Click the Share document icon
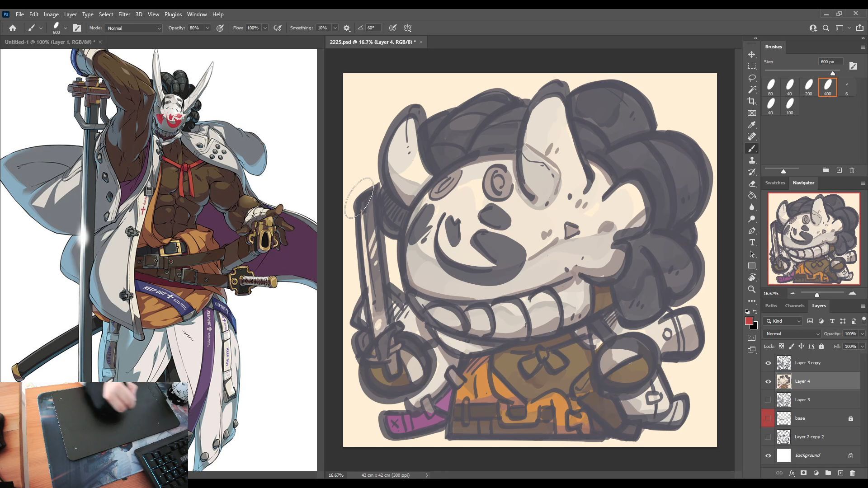868x488 pixels. tap(860, 28)
